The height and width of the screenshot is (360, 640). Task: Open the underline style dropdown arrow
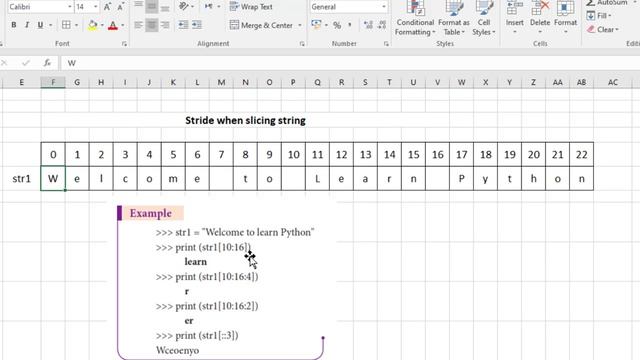(51, 25)
